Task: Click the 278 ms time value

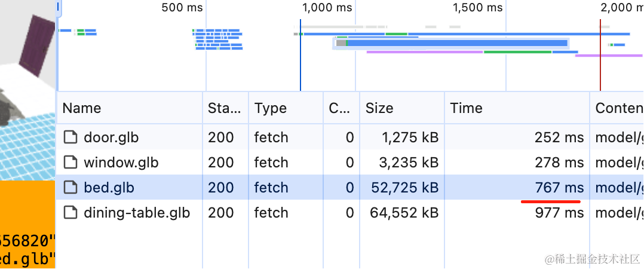Action: point(559,163)
